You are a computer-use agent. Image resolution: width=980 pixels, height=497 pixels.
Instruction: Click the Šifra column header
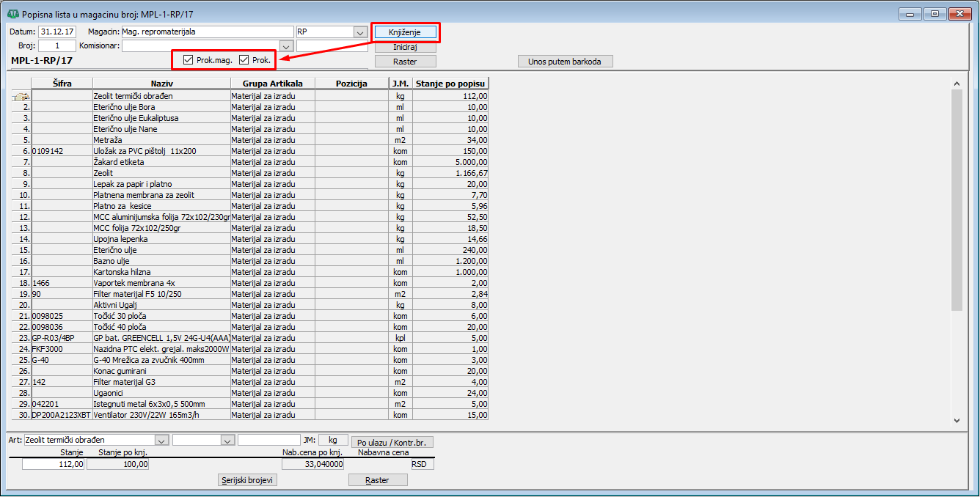click(62, 84)
